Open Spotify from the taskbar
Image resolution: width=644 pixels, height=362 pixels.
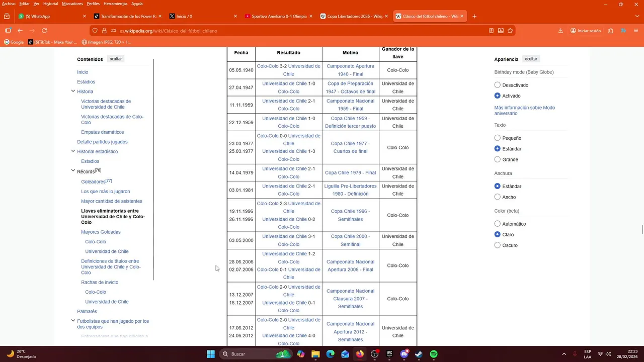tap(434, 354)
